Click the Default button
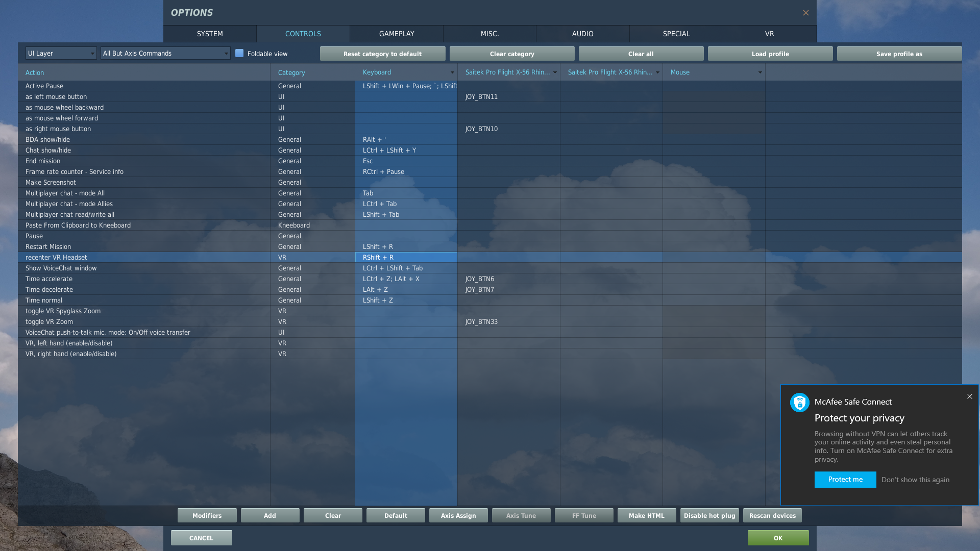Image resolution: width=980 pixels, height=551 pixels. click(396, 515)
